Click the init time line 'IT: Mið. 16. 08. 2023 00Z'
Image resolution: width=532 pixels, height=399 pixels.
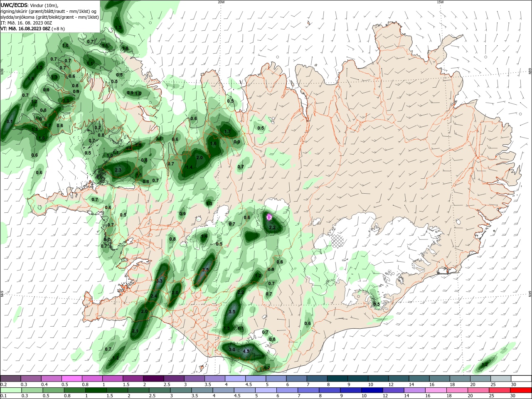point(26,23)
